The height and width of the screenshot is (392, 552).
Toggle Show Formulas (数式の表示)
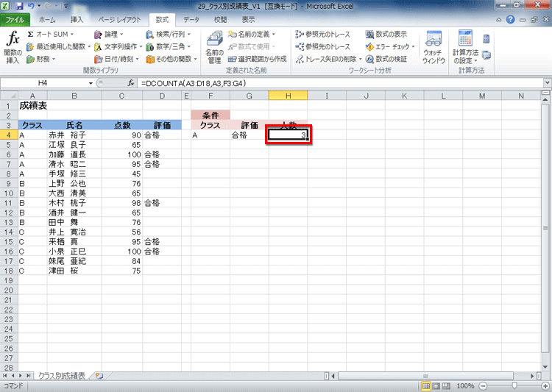[x=386, y=34]
